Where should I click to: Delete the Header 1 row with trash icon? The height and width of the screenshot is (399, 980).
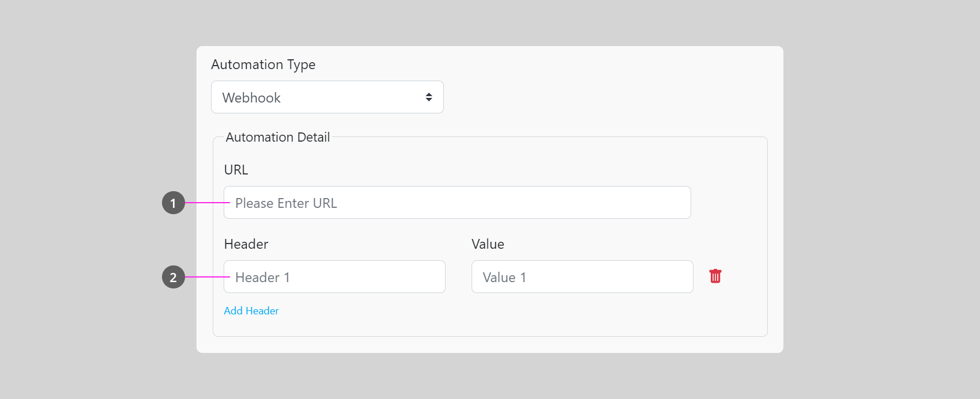(715, 276)
